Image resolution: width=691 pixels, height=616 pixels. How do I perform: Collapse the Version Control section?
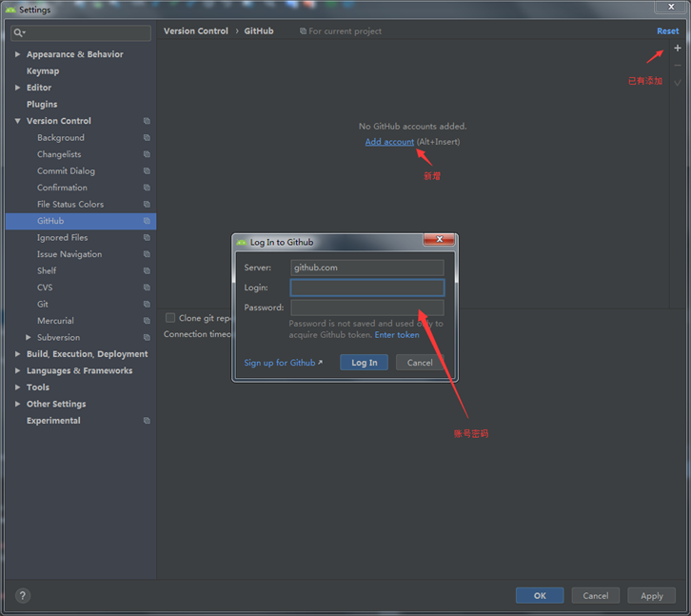(18, 121)
